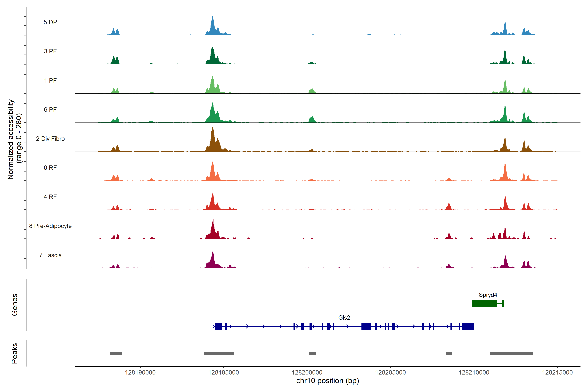
Task: Click the Peaks panel label
Action: [15, 353]
